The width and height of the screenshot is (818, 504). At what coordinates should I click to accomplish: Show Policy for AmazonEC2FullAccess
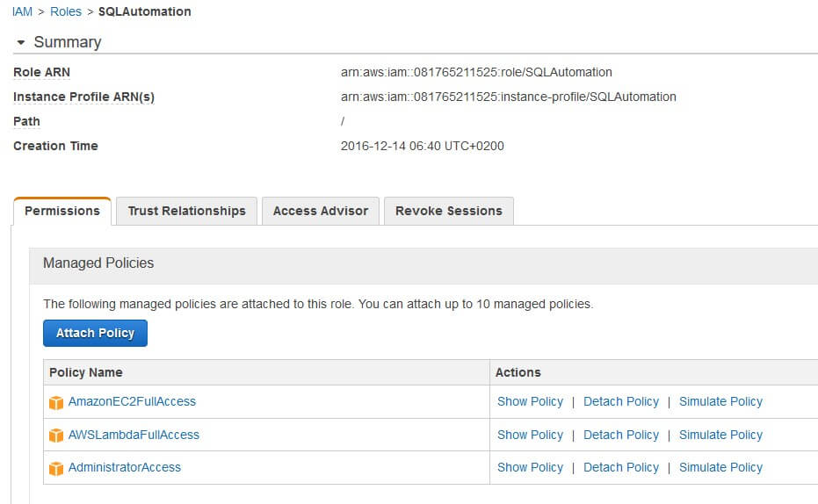pyautogui.click(x=530, y=401)
